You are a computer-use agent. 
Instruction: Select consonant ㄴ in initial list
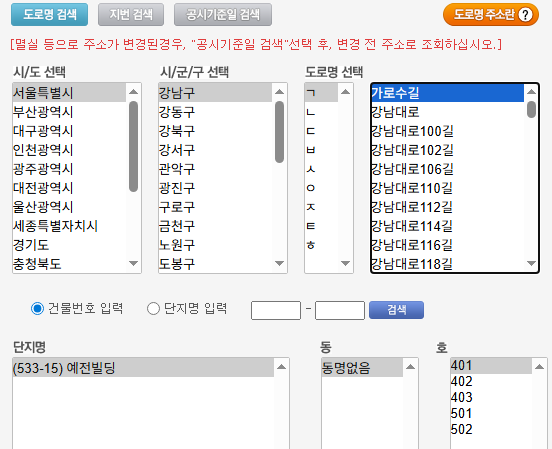tap(321, 112)
